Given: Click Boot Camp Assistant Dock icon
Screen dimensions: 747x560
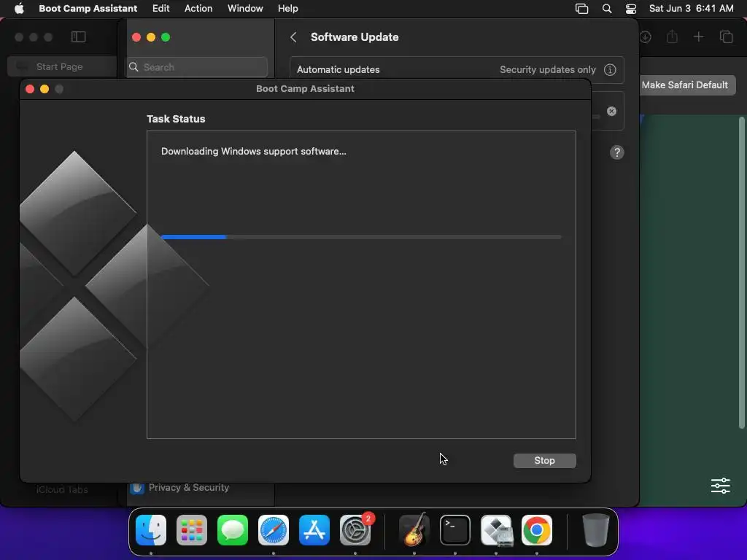Looking at the screenshot, I should point(496,530).
